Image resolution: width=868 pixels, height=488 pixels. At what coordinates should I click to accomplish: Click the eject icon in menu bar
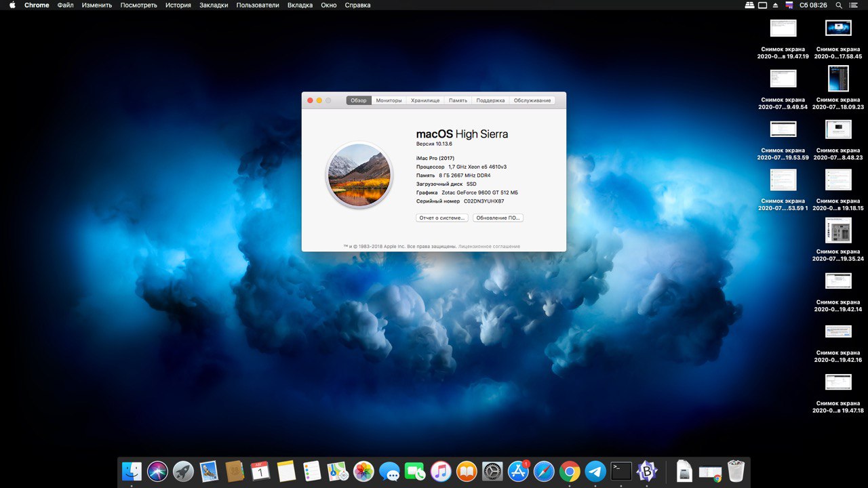[776, 5]
